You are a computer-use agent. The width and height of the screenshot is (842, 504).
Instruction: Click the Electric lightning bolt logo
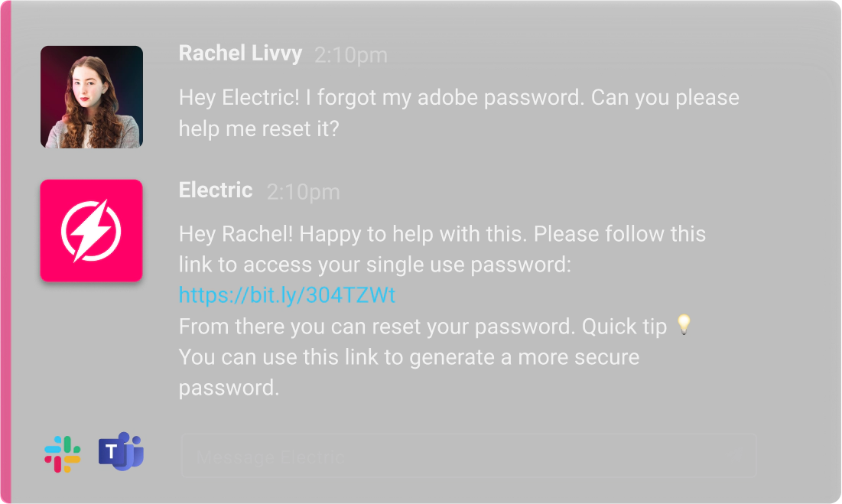click(x=91, y=230)
